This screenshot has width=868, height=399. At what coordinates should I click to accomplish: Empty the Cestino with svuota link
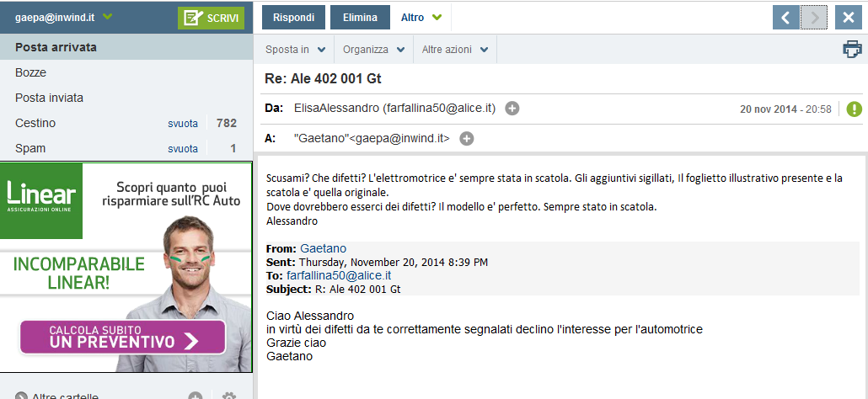(183, 124)
